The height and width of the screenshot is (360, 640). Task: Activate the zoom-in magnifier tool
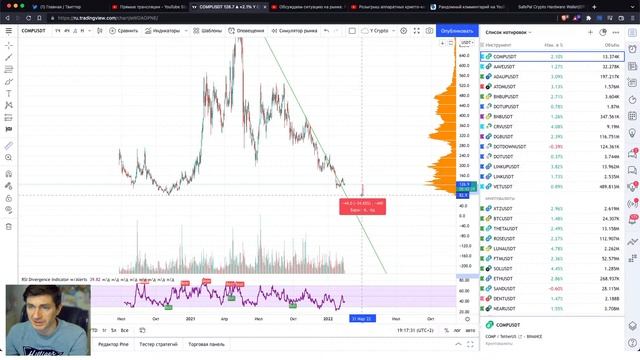(x=9, y=158)
